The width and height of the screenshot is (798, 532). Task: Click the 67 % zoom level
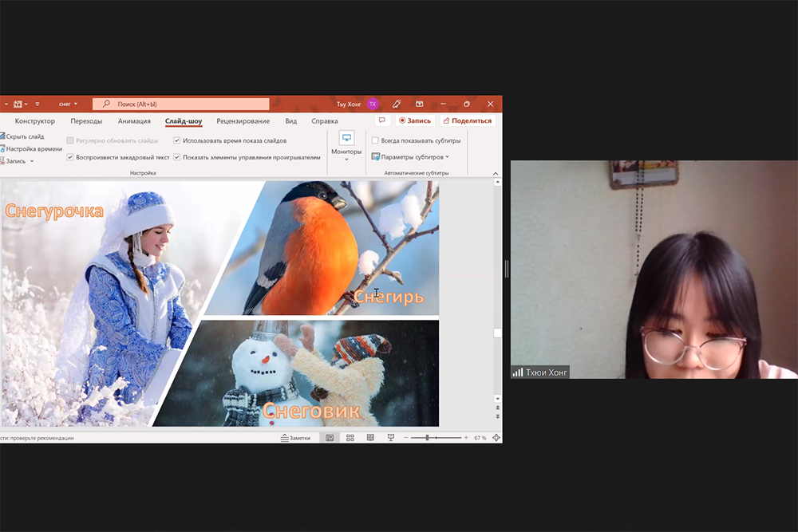480,437
